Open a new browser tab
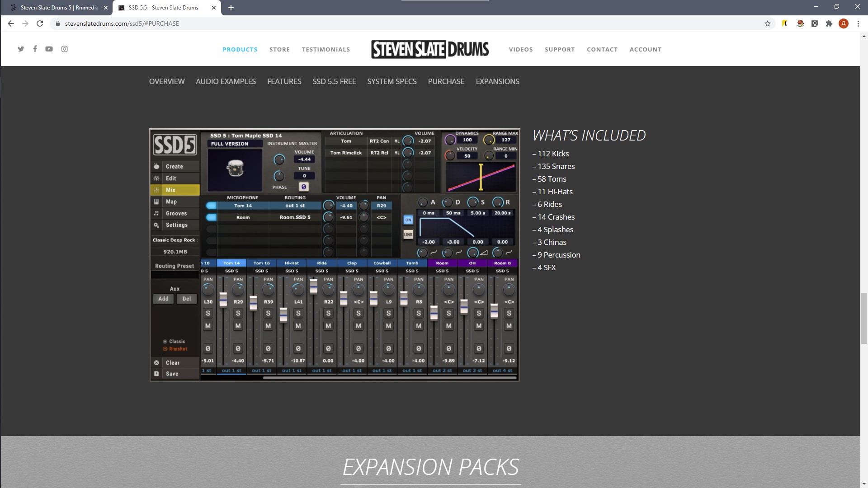Image resolution: width=868 pixels, height=488 pixels. [x=231, y=8]
